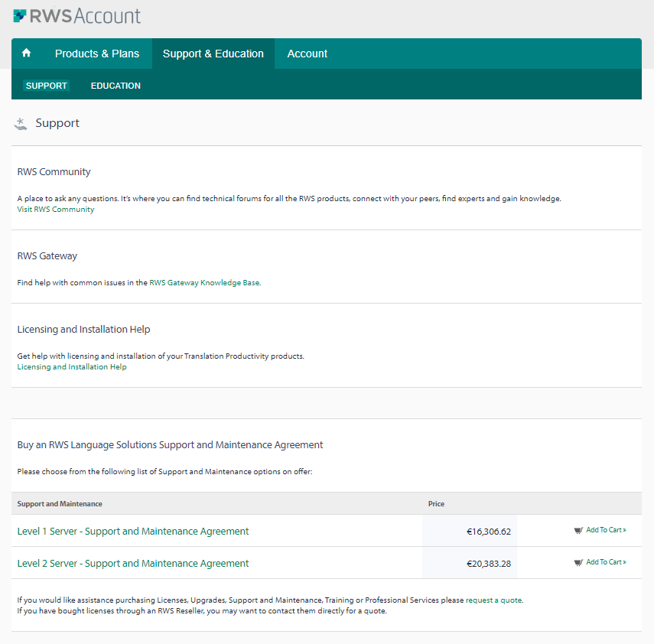
Task: Select the Home icon in navigation bar
Action: pyautogui.click(x=26, y=53)
